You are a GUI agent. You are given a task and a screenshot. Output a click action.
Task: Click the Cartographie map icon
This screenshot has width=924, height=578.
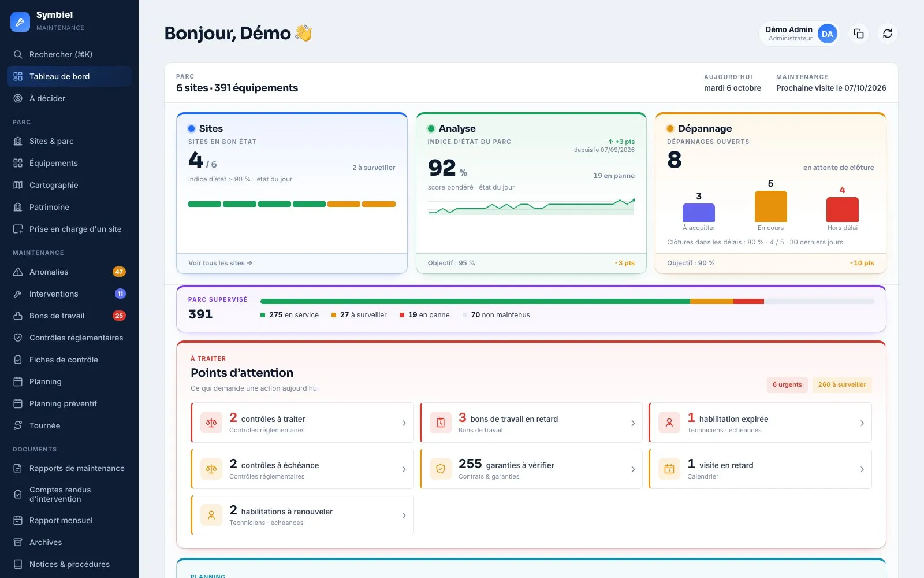tap(18, 185)
